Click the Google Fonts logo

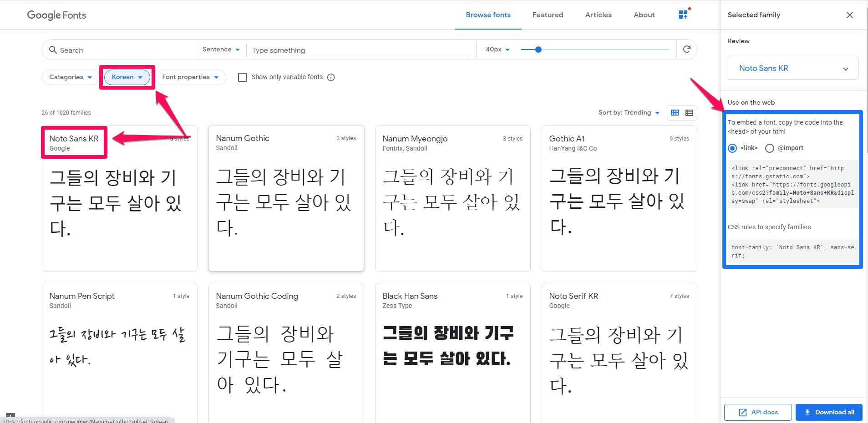point(56,15)
